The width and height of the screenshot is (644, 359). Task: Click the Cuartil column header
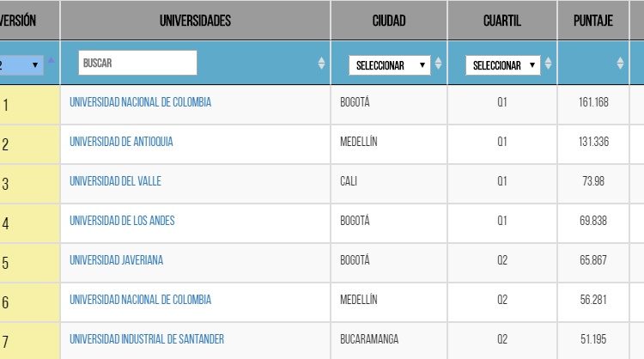502,21
